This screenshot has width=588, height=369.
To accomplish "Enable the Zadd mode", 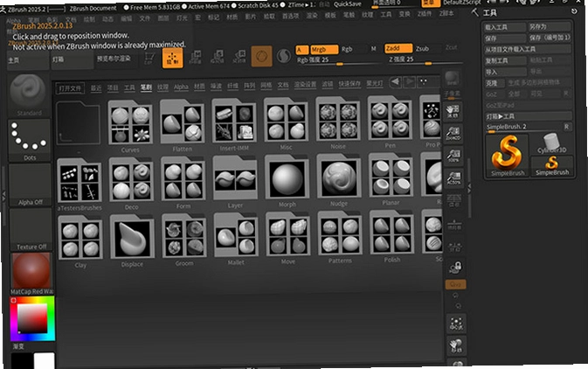I will [x=398, y=48].
